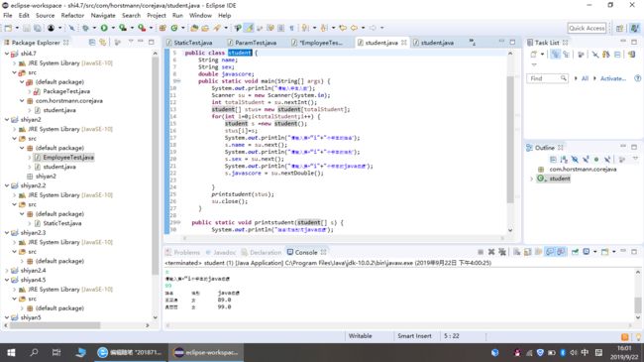Click Remove All Terminated Launches icon
This screenshot has width=644, height=362.
(x=502, y=252)
